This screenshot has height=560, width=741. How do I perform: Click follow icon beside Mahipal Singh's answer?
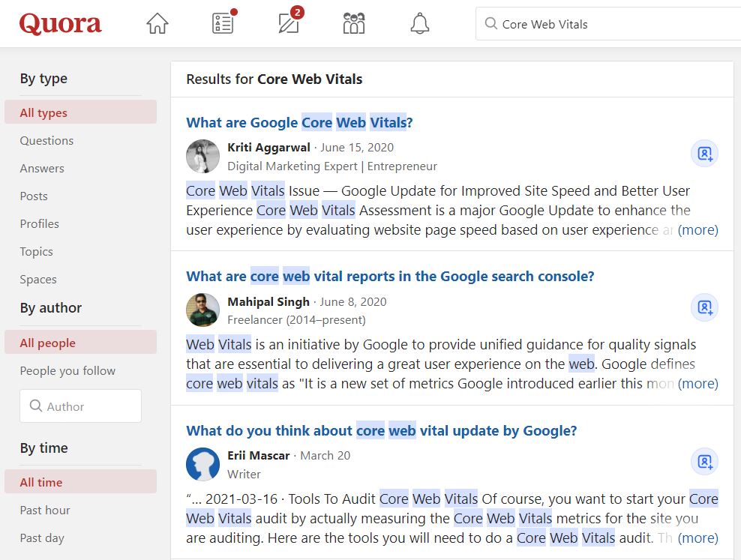703,307
